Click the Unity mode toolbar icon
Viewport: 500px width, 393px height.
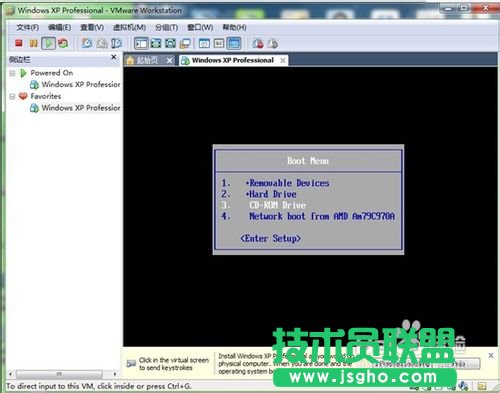(x=185, y=43)
